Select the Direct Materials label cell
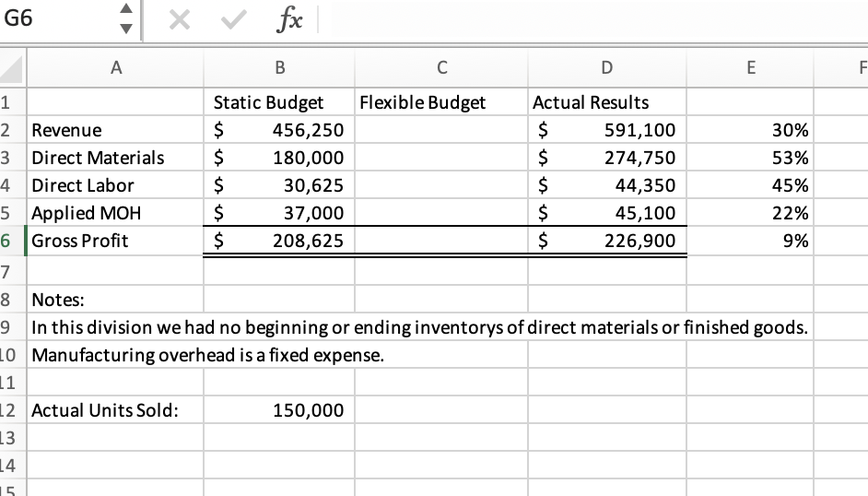 tap(116, 158)
